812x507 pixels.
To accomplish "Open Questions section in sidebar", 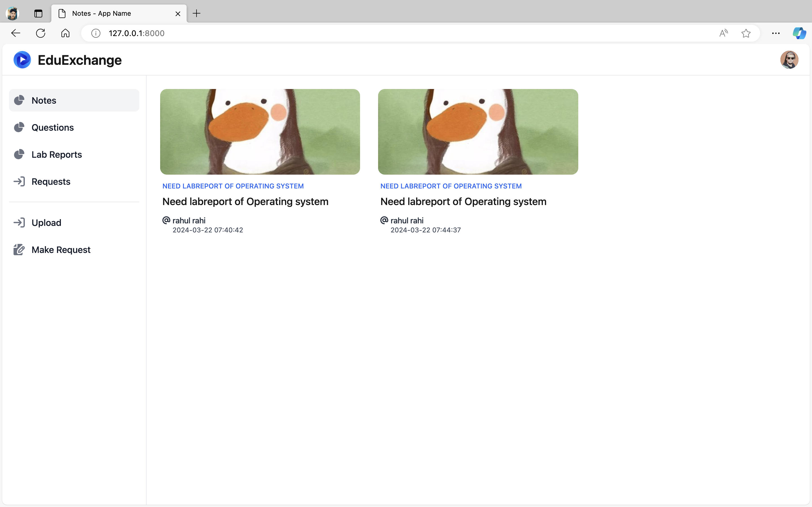I will click(52, 127).
